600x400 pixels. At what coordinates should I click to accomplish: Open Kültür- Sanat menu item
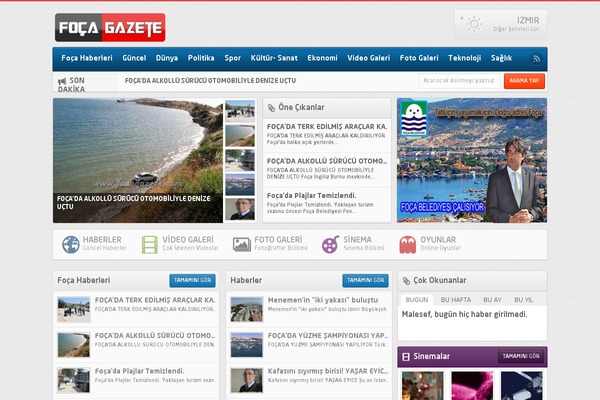274,58
